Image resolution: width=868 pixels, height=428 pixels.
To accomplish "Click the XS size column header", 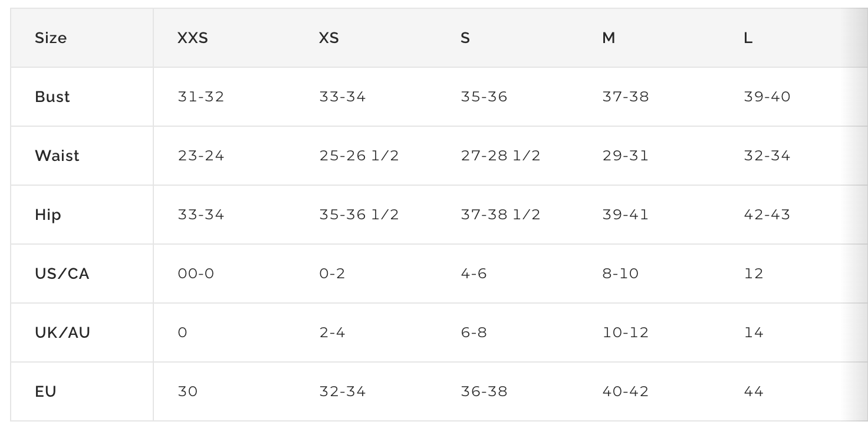I will pyautogui.click(x=329, y=38).
